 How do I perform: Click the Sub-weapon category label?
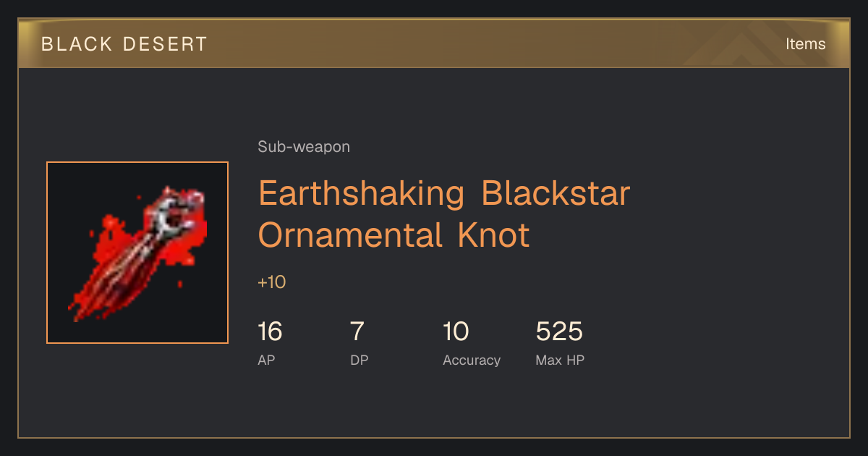coord(304,147)
